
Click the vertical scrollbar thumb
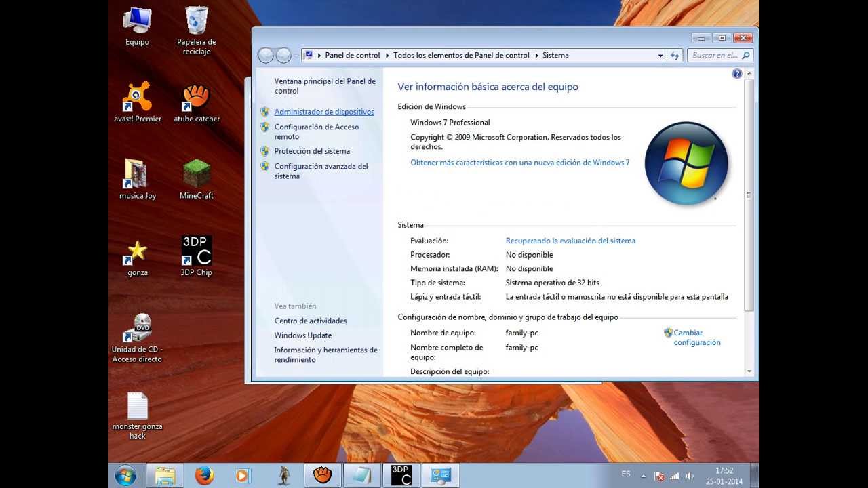[x=749, y=195]
